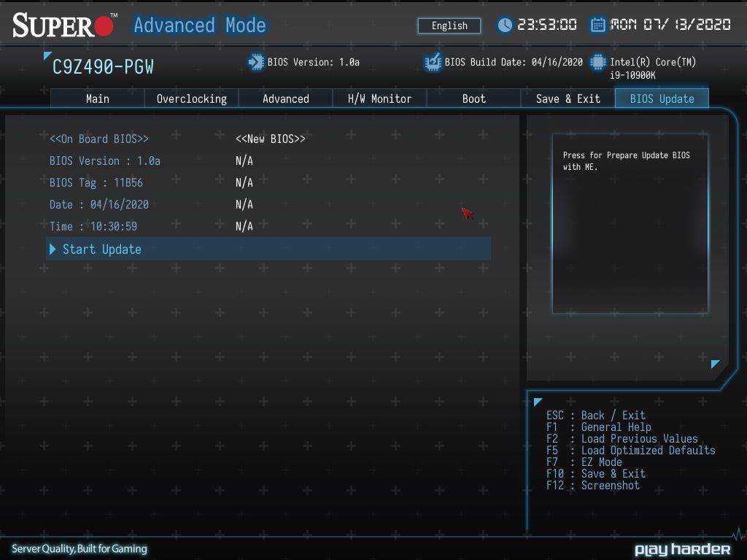Expand the Start Update arrow
The width and height of the screenshot is (747, 560).
(53, 249)
